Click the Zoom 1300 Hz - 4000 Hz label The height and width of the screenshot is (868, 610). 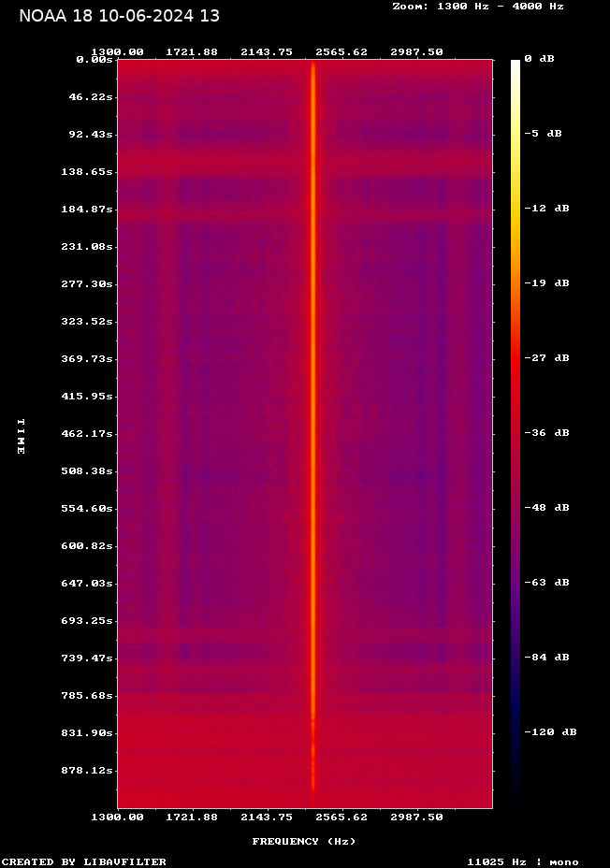tap(477, 6)
